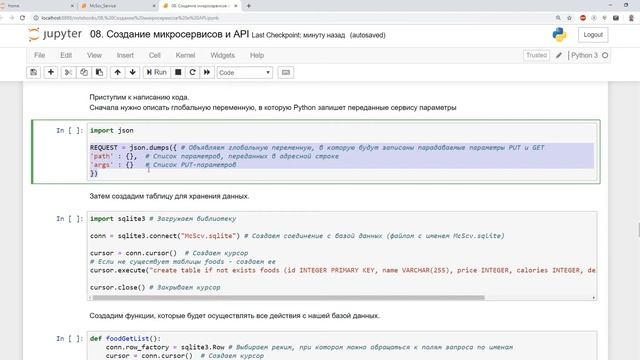This screenshot has height=360, width=640.
Task: Rename the notebook title
Action: [169, 34]
